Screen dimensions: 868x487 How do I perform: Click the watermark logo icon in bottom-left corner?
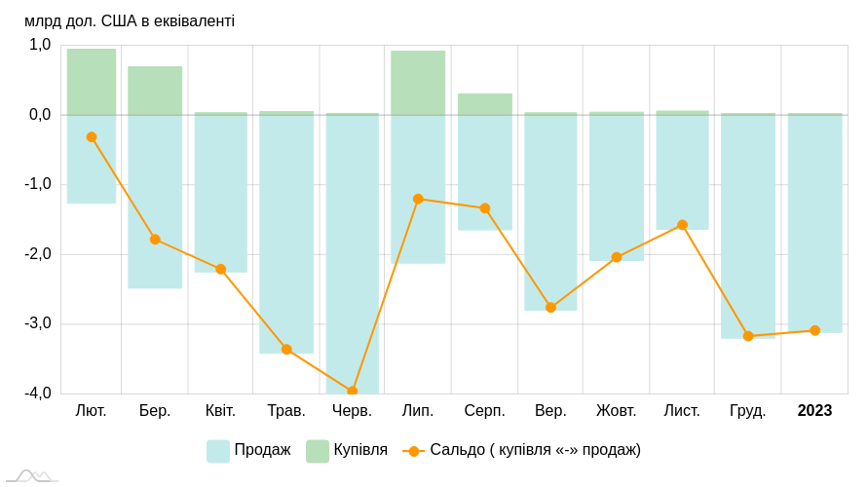click(x=31, y=476)
